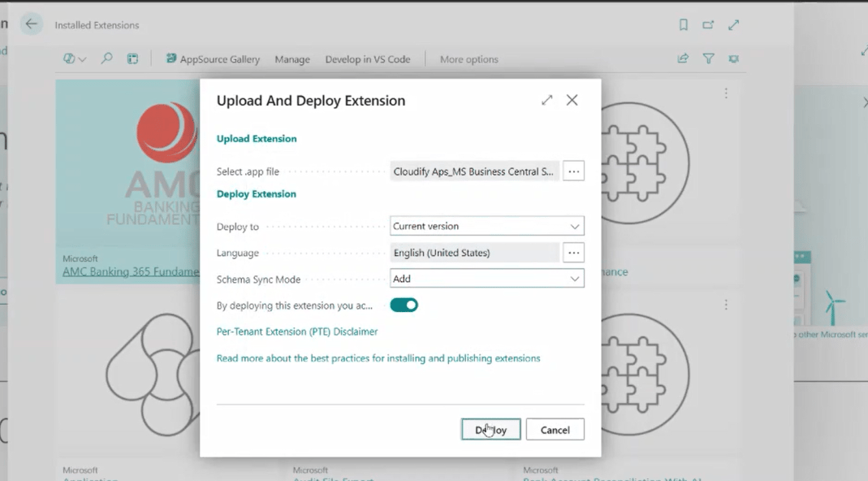Click the Cancel button
Screen dimensions: 868x481
pyautogui.click(x=555, y=430)
